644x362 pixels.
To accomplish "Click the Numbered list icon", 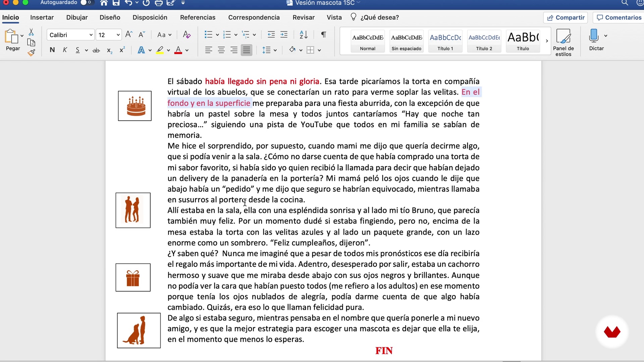I will (x=227, y=35).
